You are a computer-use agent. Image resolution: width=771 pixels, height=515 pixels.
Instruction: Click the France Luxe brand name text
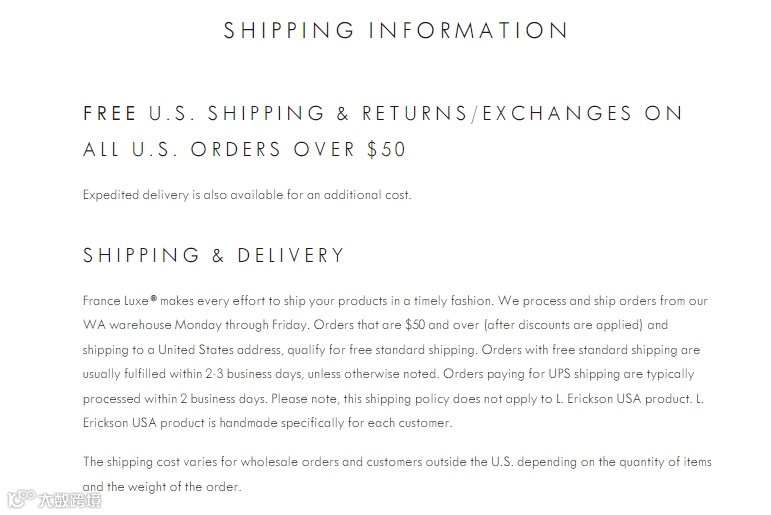[116, 301]
